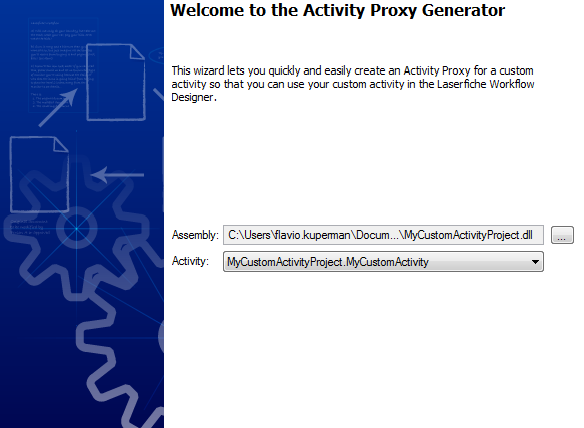Click the diagonal arrow pointing at document
The height and width of the screenshot is (428, 584).
point(58,108)
